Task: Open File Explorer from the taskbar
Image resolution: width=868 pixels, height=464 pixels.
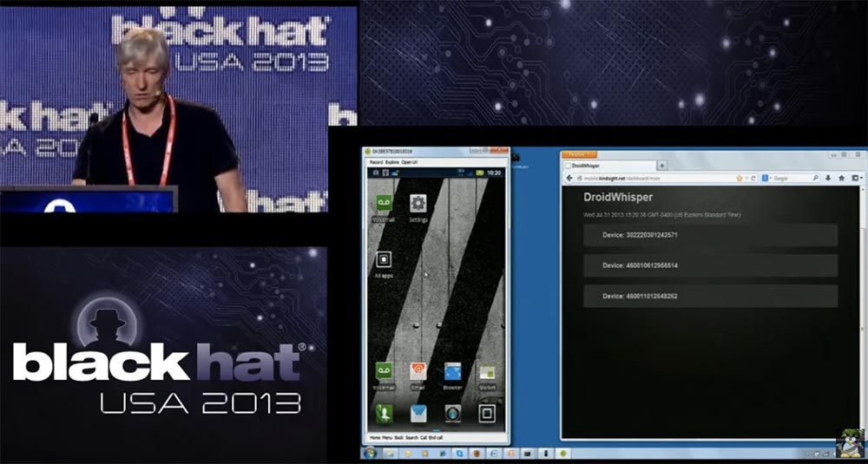Action: 391,454
